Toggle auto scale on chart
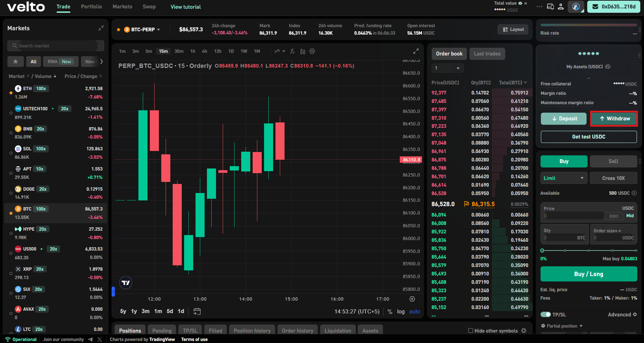The width and height of the screenshot is (644, 343). click(415, 311)
